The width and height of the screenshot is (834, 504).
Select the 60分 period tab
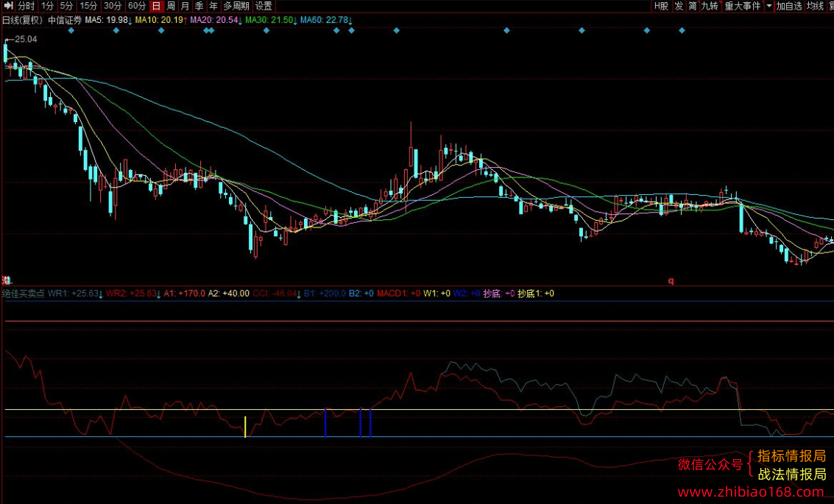pyautogui.click(x=137, y=6)
